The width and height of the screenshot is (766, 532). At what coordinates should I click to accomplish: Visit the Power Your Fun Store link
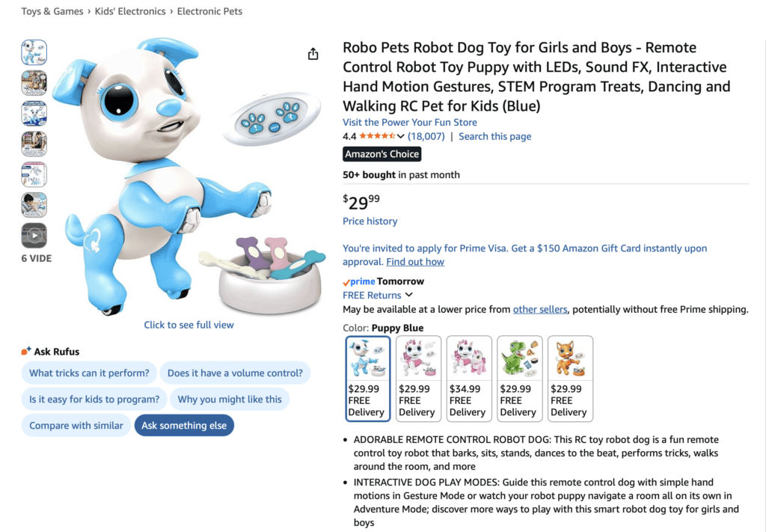point(410,122)
